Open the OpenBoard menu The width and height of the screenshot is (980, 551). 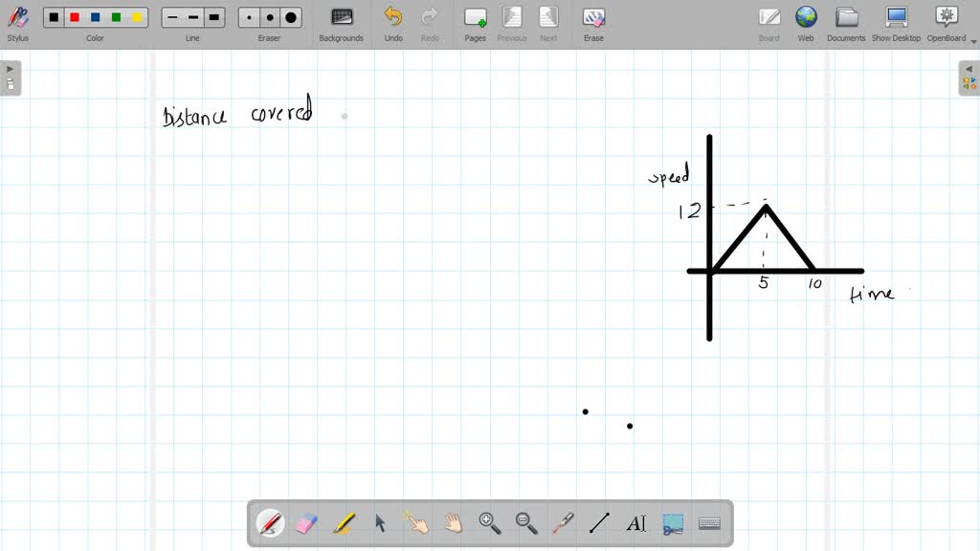click(x=947, y=24)
